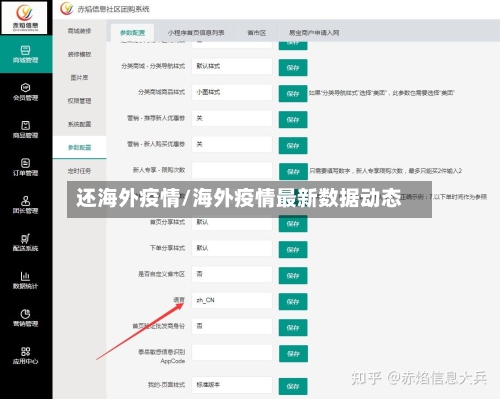The height and width of the screenshot is (399, 500).
Task: Click the 下单分享样式 field showing 默认
Action: (232, 248)
